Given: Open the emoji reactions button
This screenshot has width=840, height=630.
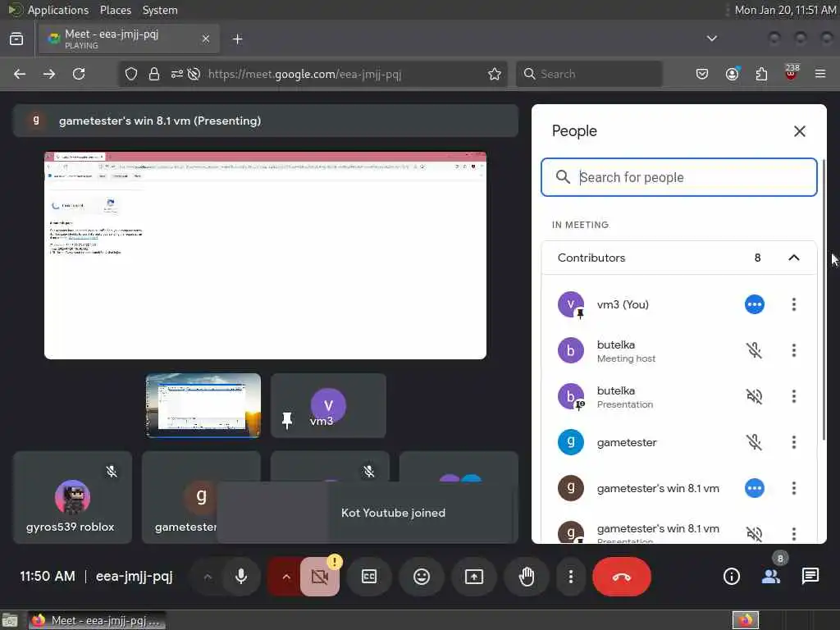Looking at the screenshot, I should pos(422,577).
